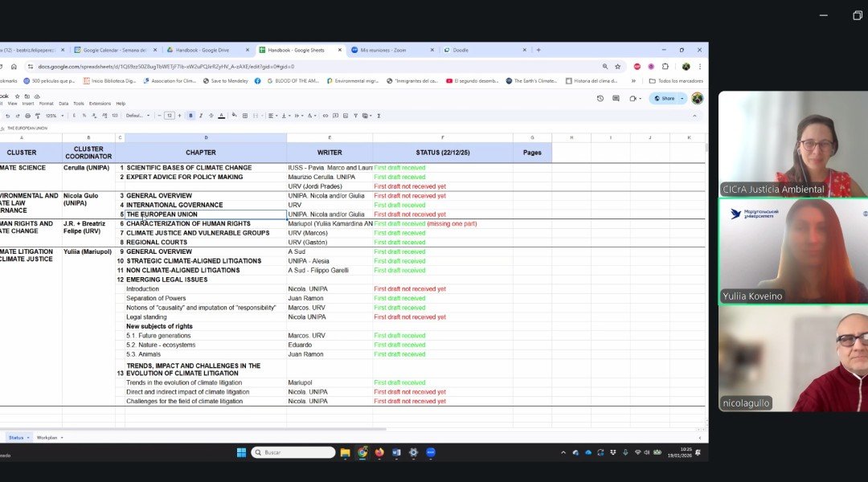Screen dimensions: 868x482
Task: Open the comments panel icon
Action: pyautogui.click(x=616, y=98)
